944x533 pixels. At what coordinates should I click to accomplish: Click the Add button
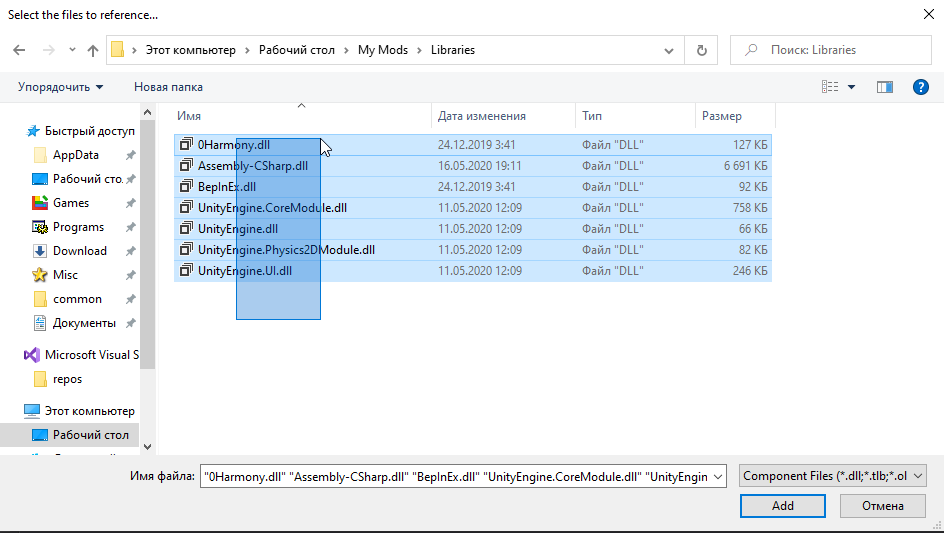coord(783,506)
